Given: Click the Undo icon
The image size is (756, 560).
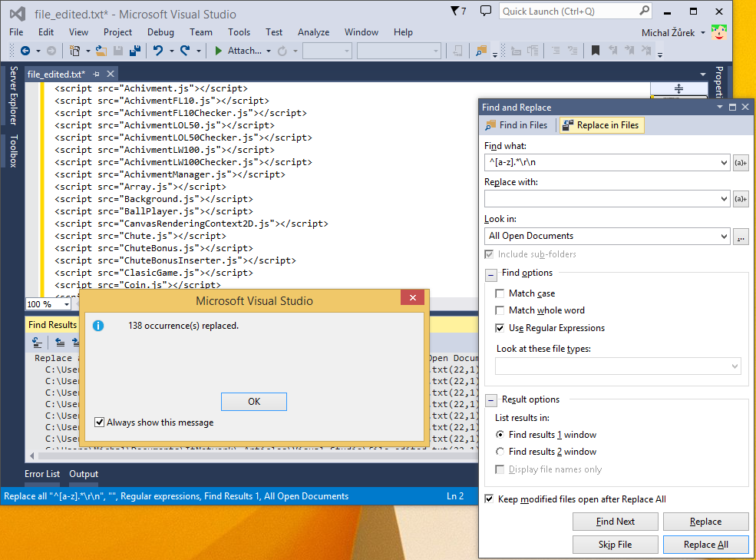Looking at the screenshot, I should tap(159, 51).
